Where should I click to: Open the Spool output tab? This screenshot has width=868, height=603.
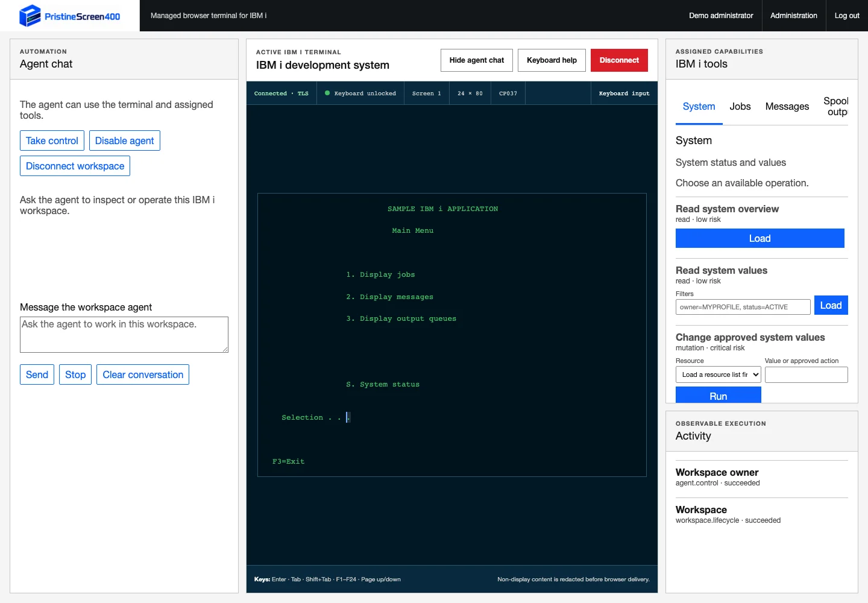click(x=835, y=107)
